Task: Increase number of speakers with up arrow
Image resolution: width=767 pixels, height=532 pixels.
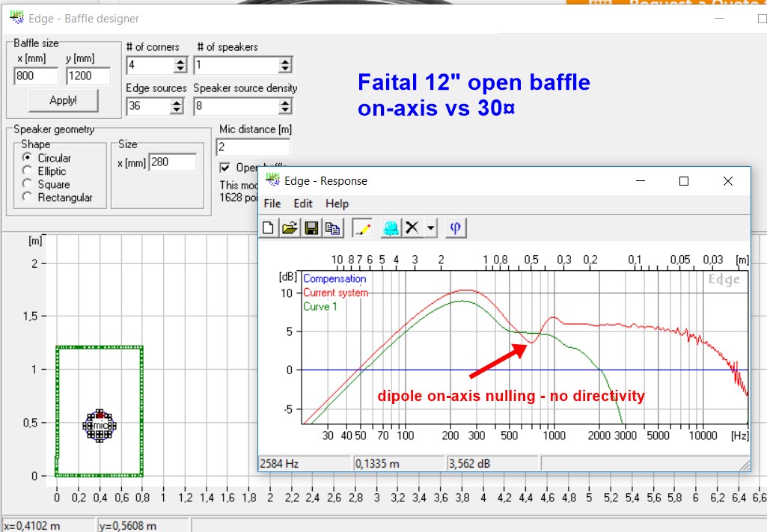Action: [285, 61]
